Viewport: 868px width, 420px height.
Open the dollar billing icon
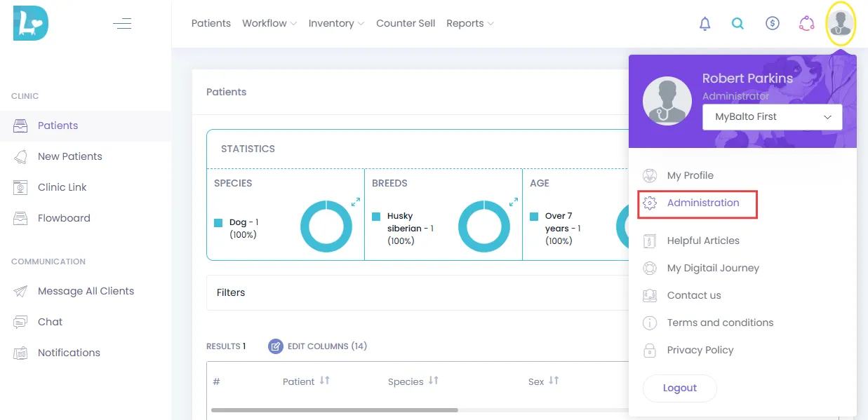pos(773,23)
